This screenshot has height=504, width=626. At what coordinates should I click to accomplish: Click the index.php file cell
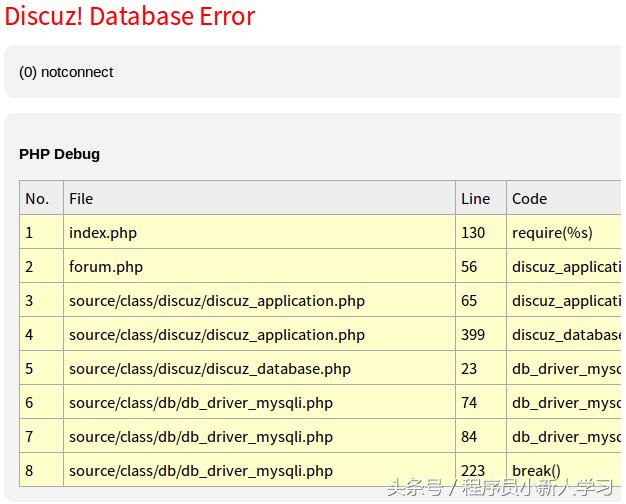[x=103, y=232]
